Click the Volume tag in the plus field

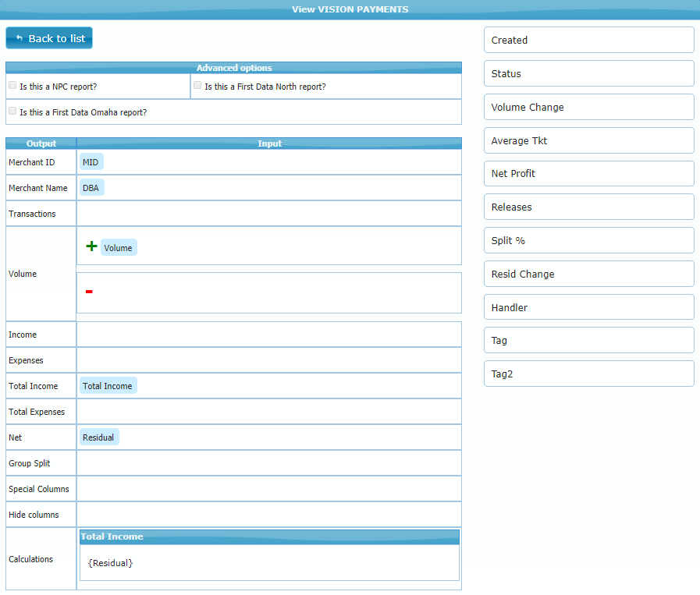119,248
